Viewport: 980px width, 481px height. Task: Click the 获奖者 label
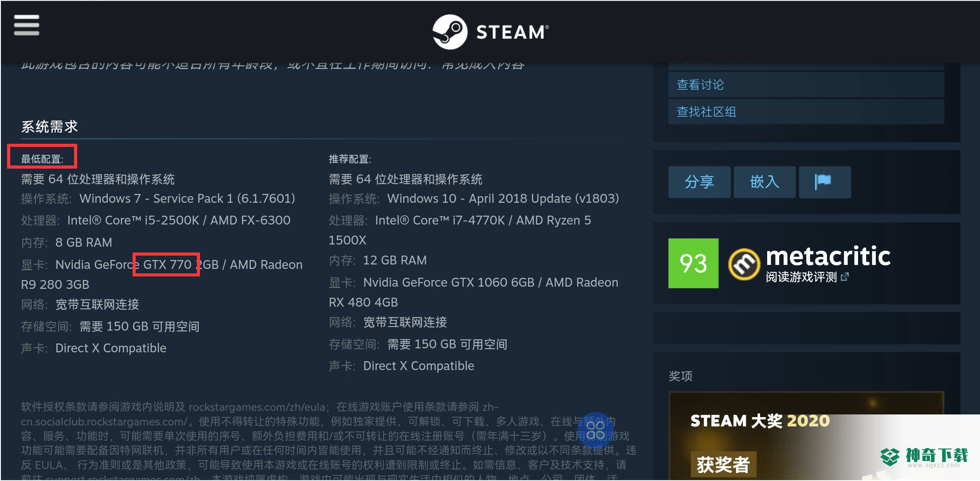(x=723, y=465)
